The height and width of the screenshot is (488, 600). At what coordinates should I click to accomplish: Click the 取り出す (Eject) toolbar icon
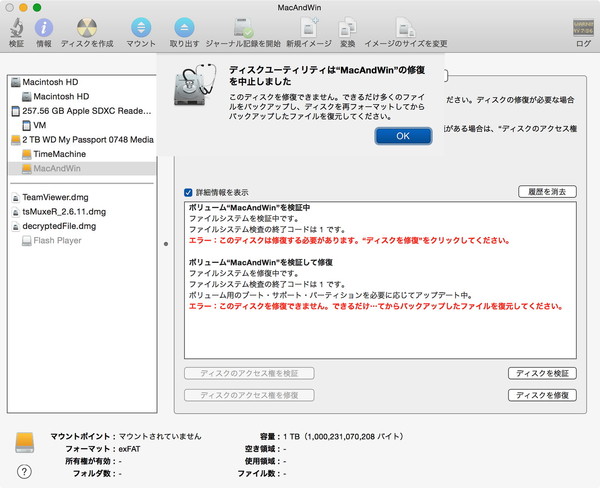pos(184,28)
